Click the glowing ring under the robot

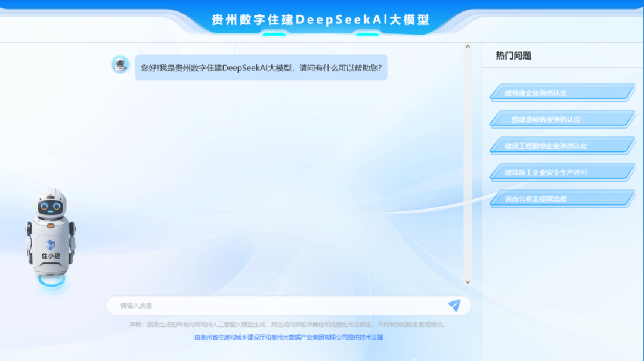tap(52, 281)
